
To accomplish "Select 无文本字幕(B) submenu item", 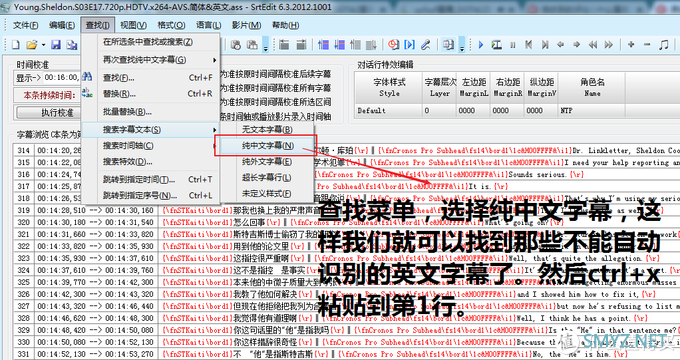I will coord(267,129).
